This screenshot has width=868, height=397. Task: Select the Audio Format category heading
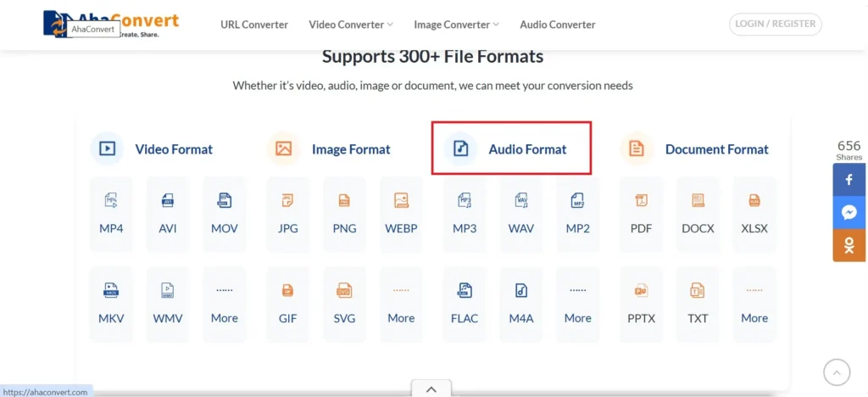tap(511, 149)
